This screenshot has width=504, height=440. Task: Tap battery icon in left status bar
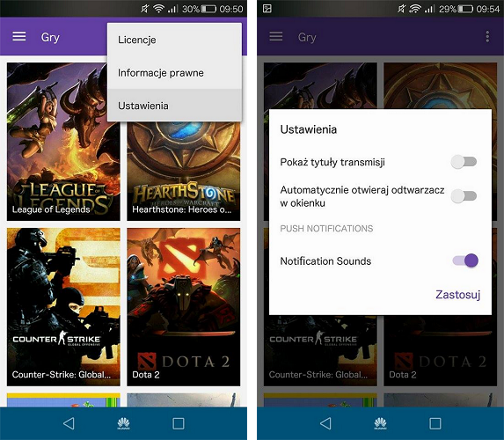click(x=208, y=9)
